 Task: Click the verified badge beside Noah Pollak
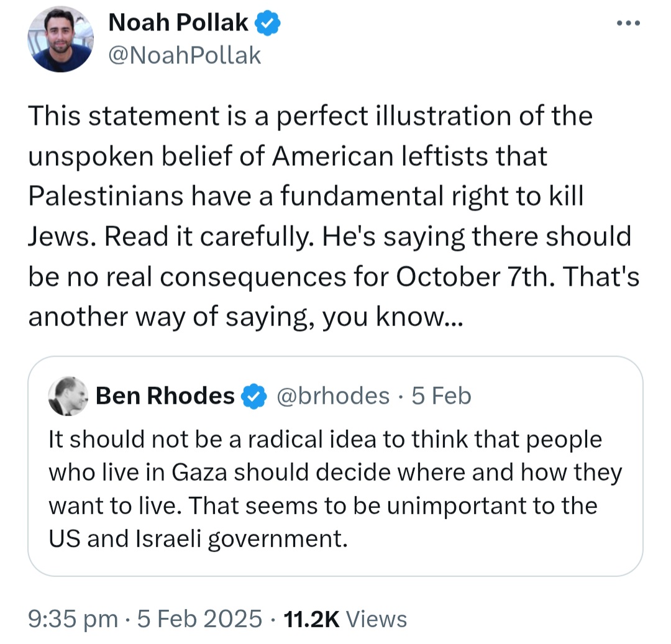[x=268, y=24]
